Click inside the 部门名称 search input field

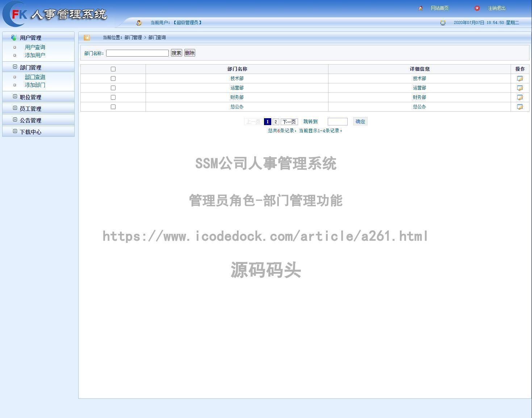tap(137, 53)
